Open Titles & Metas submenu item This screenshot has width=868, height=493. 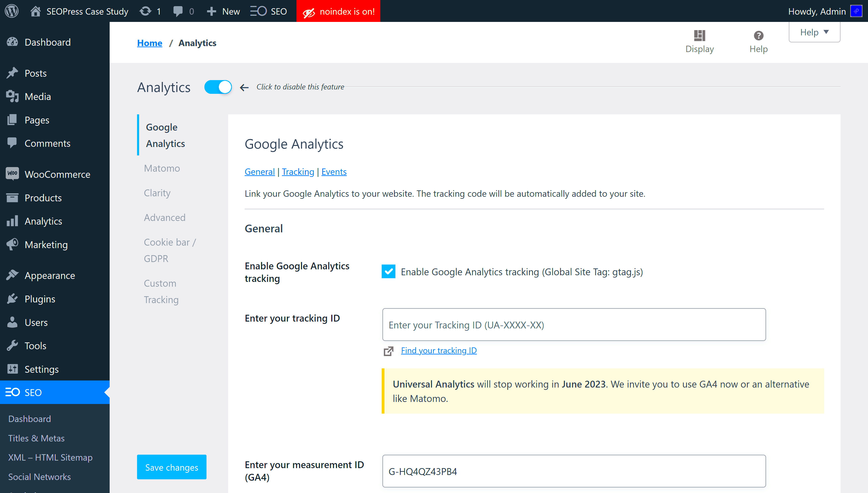pyautogui.click(x=36, y=438)
